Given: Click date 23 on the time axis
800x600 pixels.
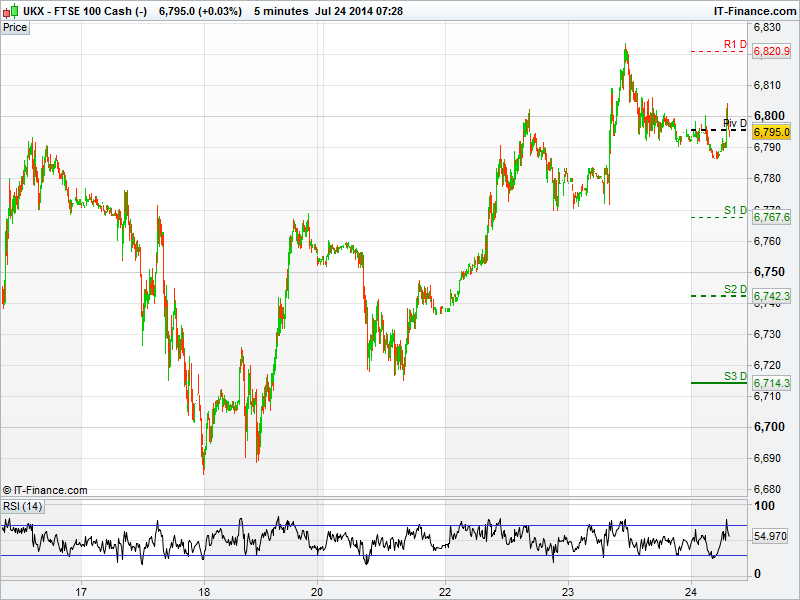Looking at the screenshot, I should click(568, 590).
